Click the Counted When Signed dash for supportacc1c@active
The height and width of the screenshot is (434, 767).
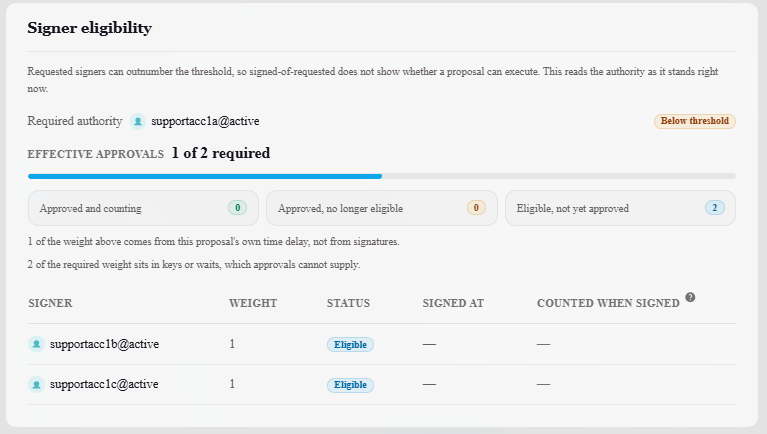point(543,385)
